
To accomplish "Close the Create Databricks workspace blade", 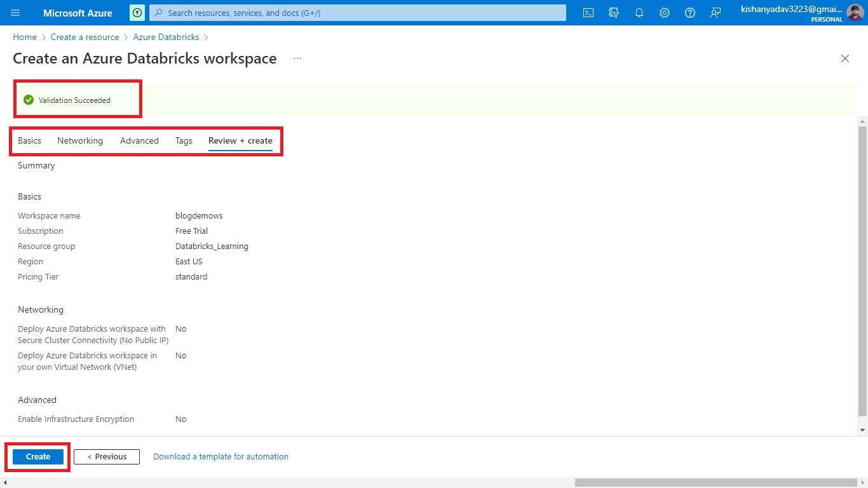I will click(845, 58).
